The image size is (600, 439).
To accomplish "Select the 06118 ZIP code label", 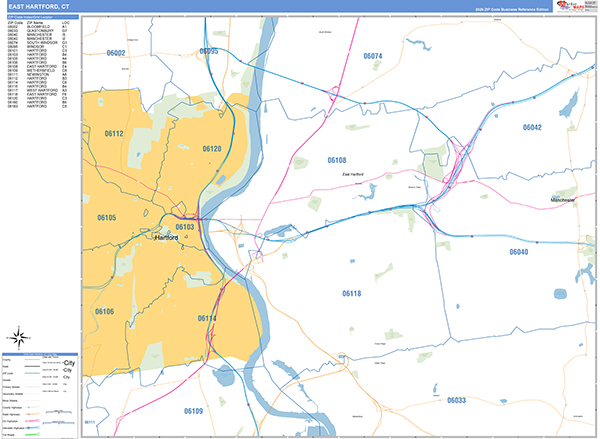I will pyautogui.click(x=351, y=293).
